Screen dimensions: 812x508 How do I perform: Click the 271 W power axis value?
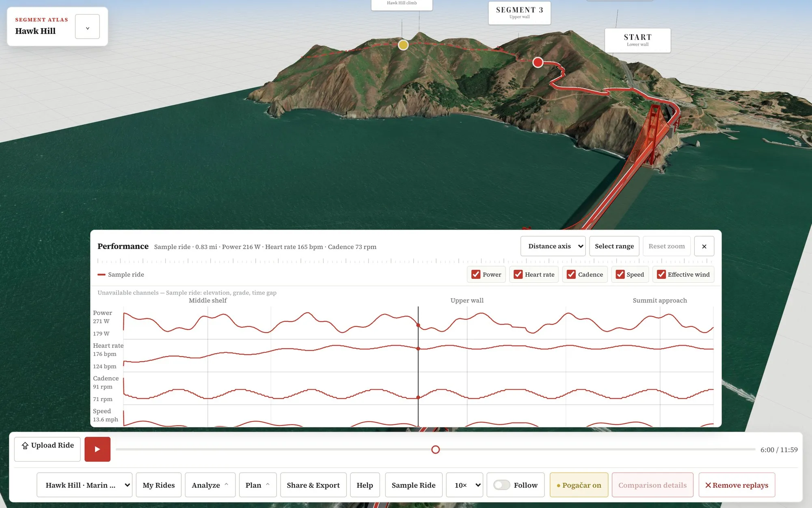(101, 321)
